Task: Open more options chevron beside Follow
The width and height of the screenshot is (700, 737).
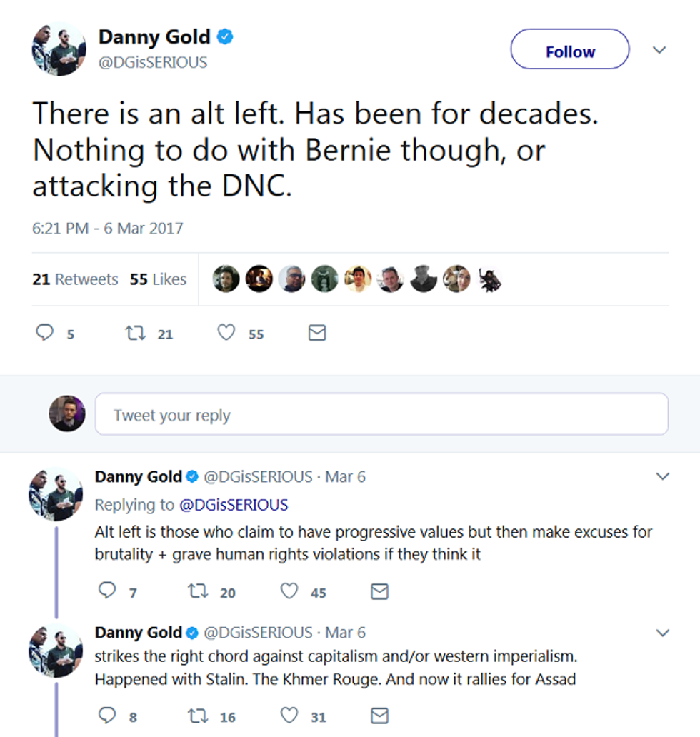Action: [660, 50]
